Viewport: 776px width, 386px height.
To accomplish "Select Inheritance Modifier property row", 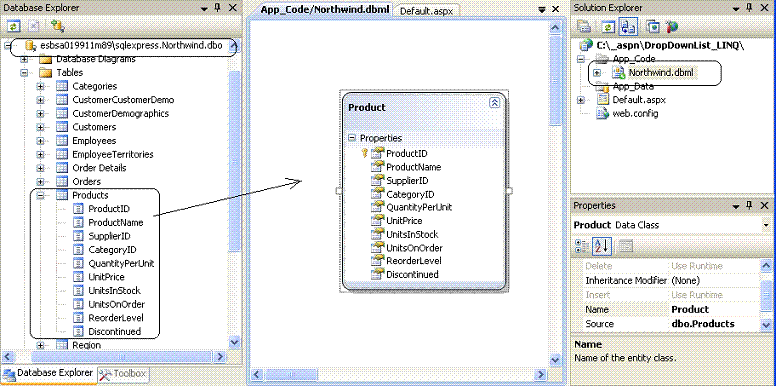I will point(666,281).
